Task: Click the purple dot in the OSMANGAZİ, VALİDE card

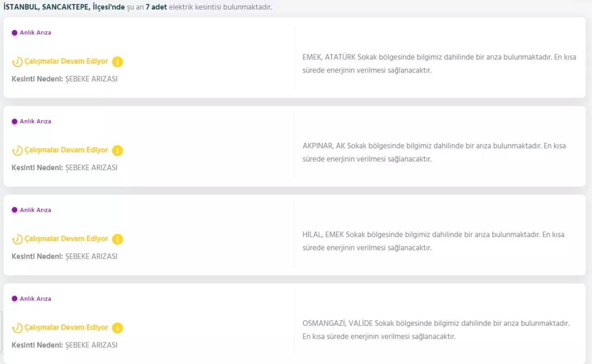Action: tap(14, 299)
